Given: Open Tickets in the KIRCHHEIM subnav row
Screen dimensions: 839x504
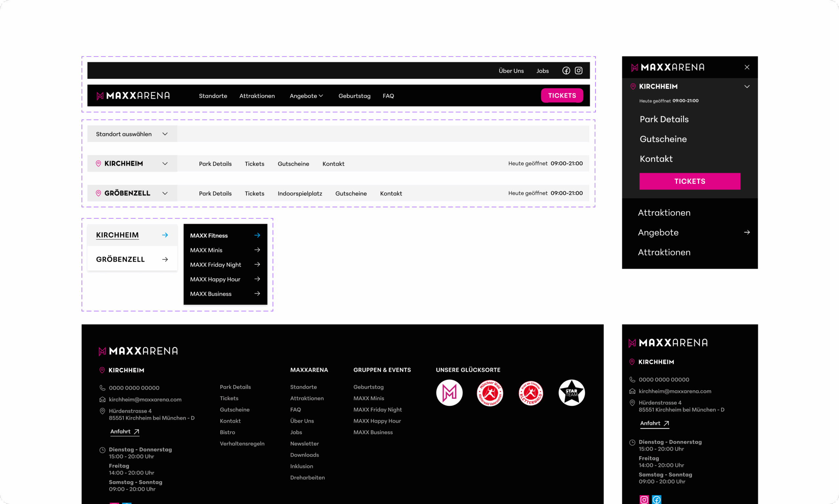Looking at the screenshot, I should click(255, 164).
